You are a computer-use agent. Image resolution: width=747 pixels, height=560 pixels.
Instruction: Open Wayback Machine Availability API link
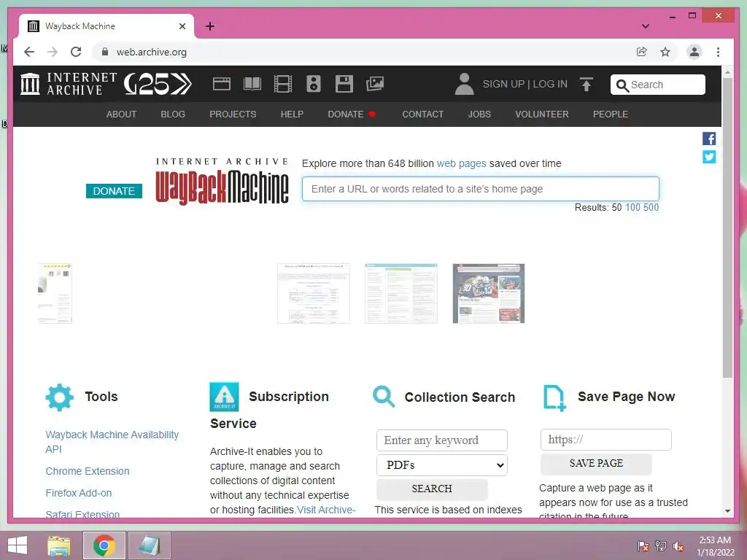112,442
